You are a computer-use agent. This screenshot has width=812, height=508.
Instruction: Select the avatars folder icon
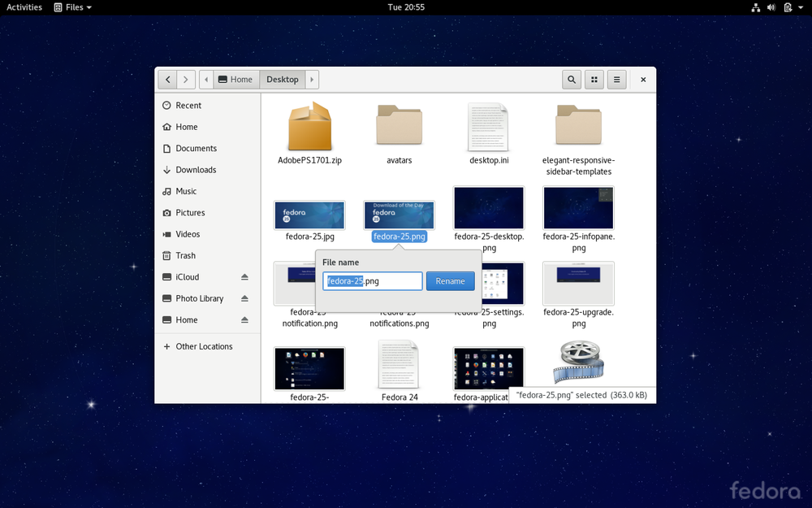point(400,124)
